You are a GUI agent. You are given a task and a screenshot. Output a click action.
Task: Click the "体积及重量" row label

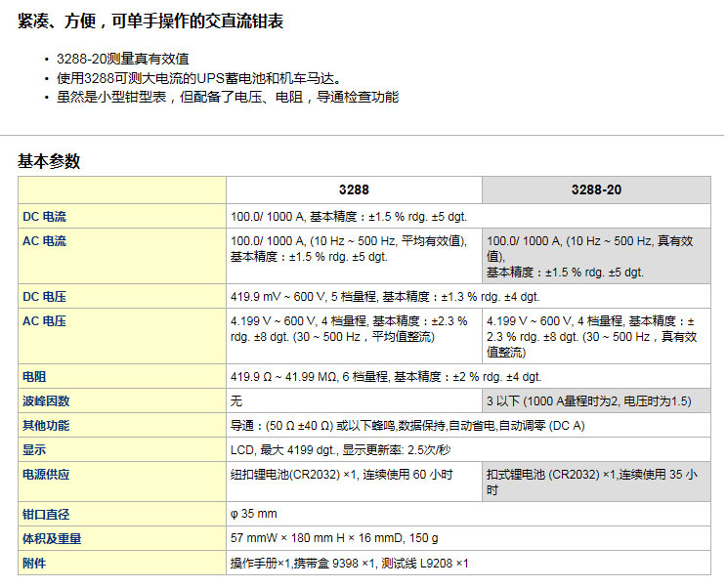pos(52,538)
